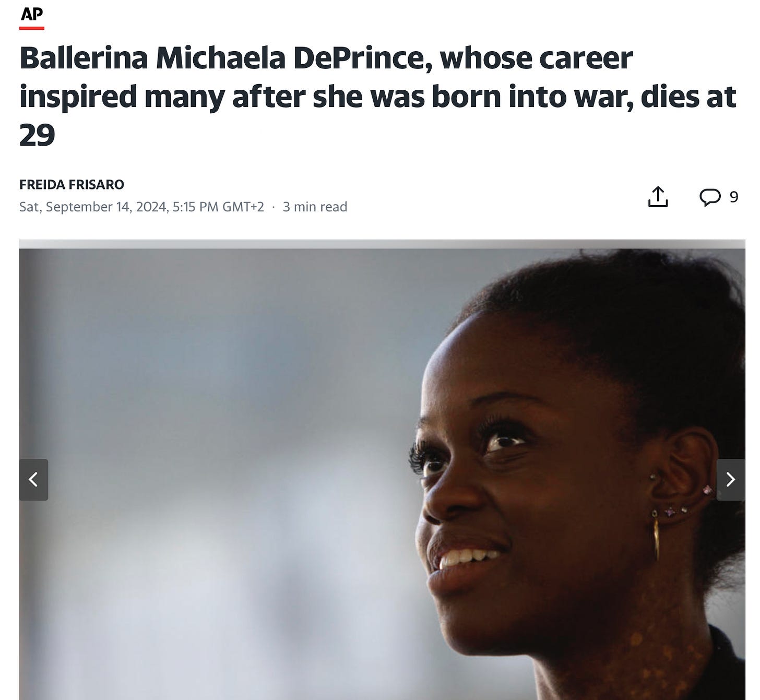Viewport: 760px width, 700px height.
Task: Click the date Sat, September 14, 2024
Action: (x=93, y=207)
